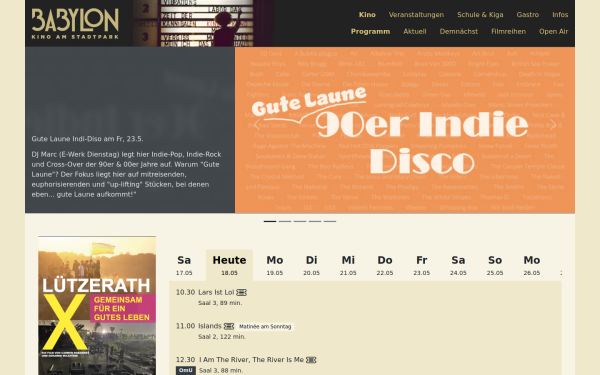
Task: Click the text 'Gute Laune Indi-Diso am Fr, 23.5.'
Action: click(x=88, y=139)
